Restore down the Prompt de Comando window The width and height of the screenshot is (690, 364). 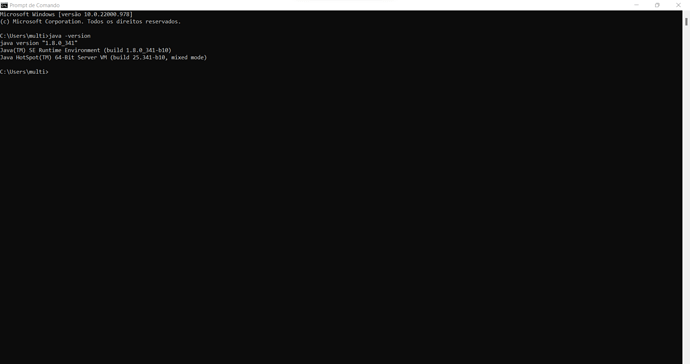(657, 5)
